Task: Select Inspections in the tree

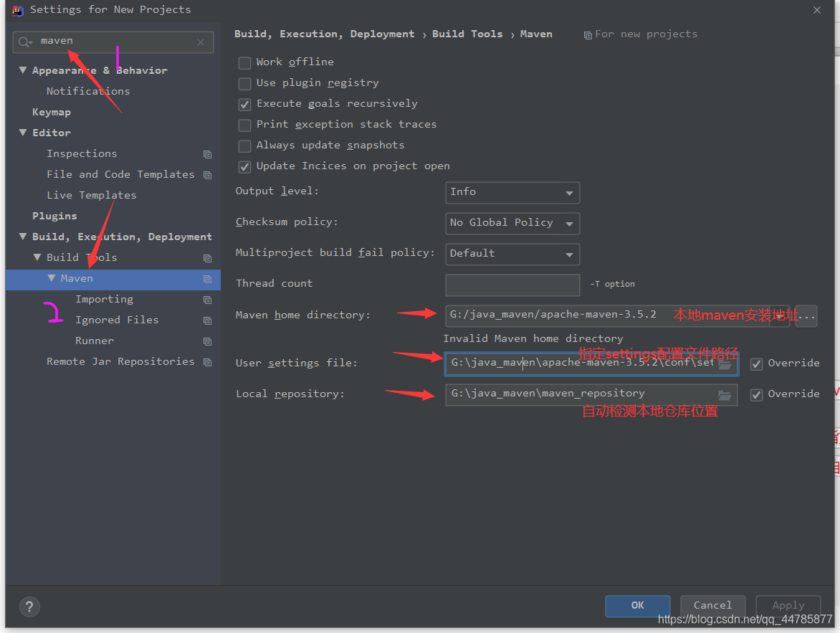Action: pyautogui.click(x=82, y=154)
